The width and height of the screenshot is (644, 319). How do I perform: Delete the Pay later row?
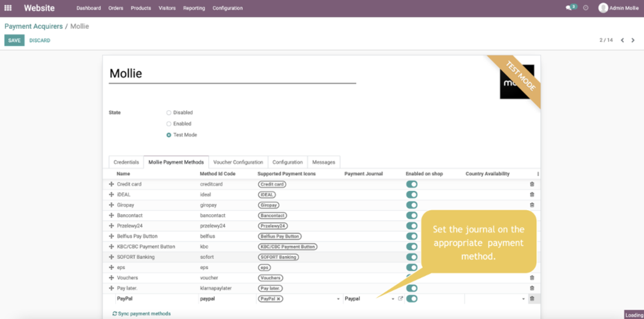click(x=532, y=288)
